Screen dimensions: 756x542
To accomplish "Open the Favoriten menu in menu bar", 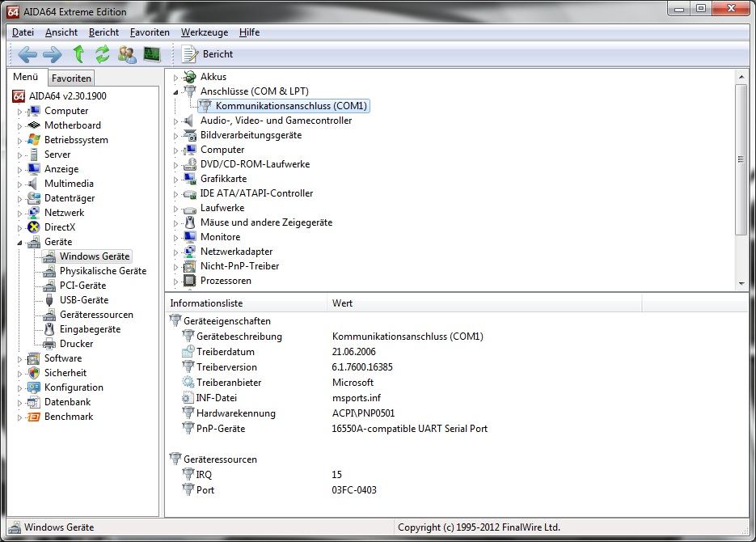I will click(x=150, y=32).
